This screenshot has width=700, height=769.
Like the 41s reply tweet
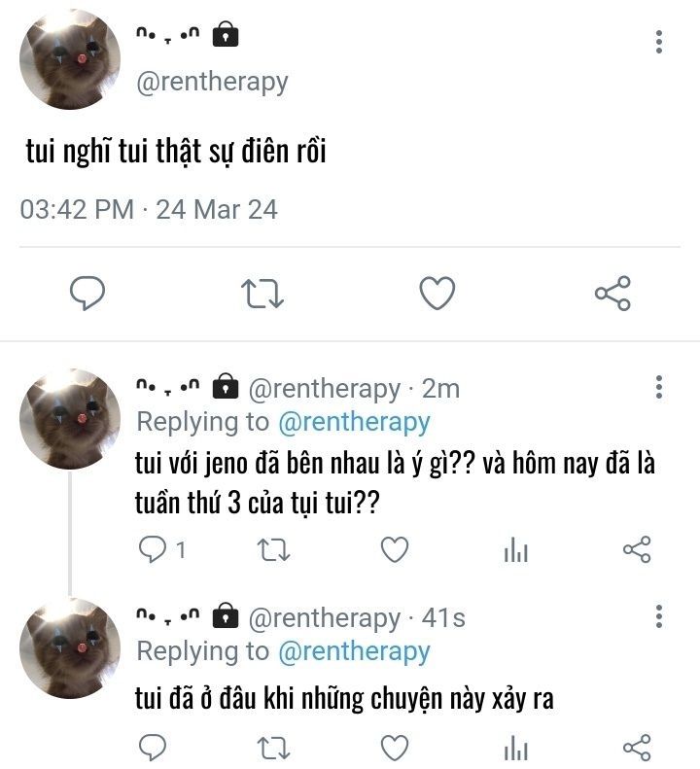(395, 748)
